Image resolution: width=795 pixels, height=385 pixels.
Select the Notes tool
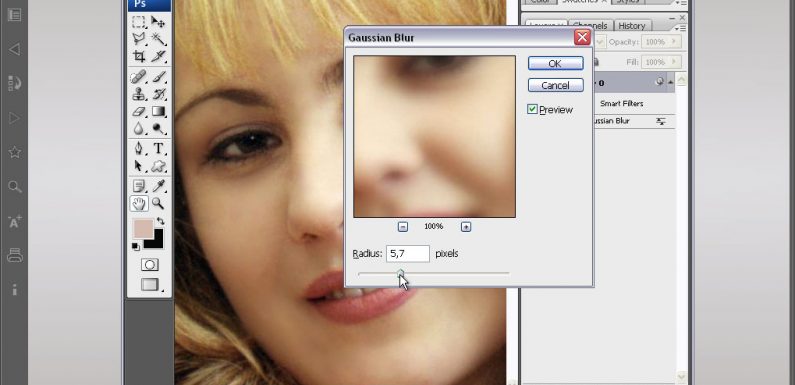pos(138,186)
